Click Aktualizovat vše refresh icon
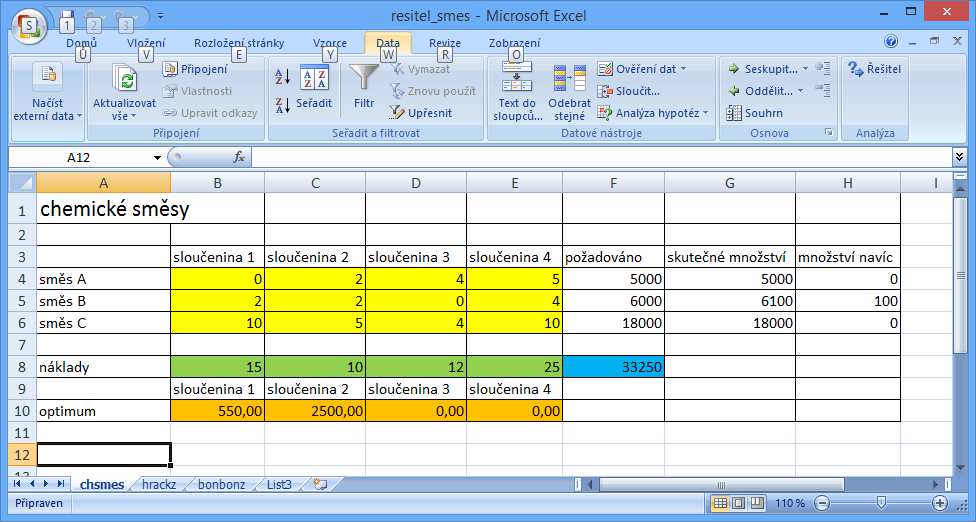The height and width of the screenshot is (522, 976). 124,80
